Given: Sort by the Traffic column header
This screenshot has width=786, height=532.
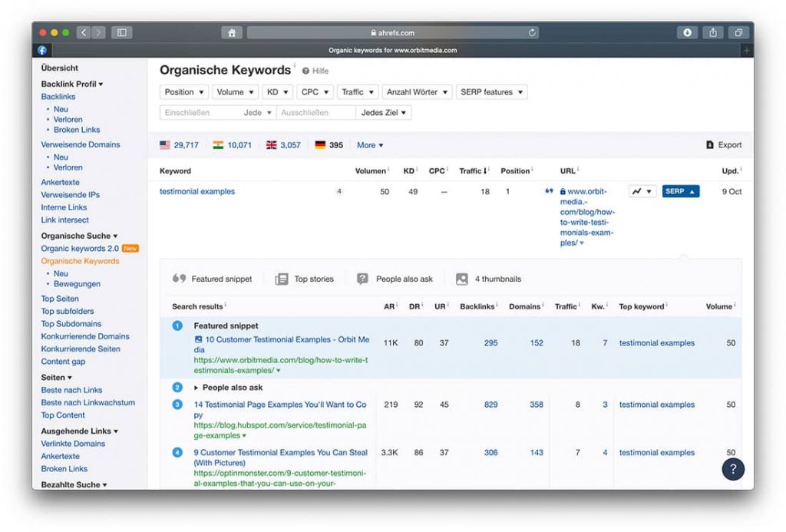Looking at the screenshot, I should click(474, 171).
